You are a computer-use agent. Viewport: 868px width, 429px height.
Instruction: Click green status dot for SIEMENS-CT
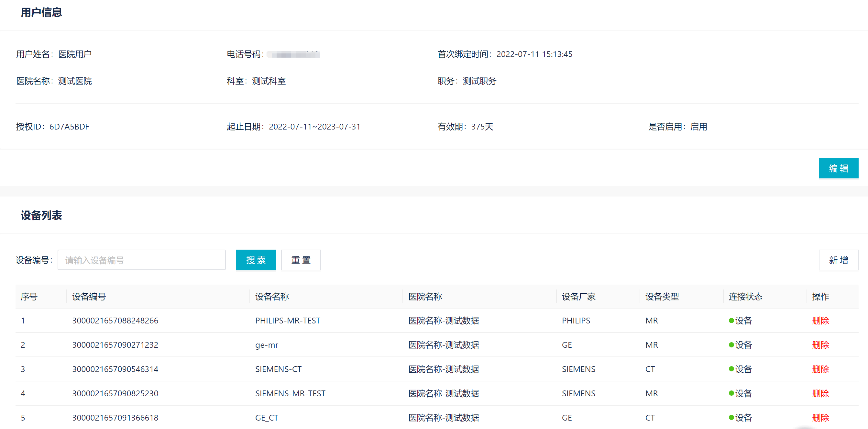[731, 369]
